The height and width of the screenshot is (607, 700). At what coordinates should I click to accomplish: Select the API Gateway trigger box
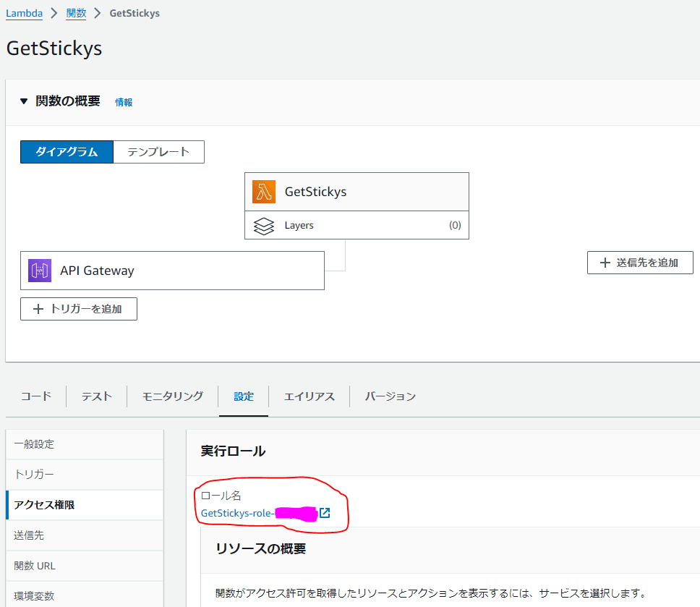tap(172, 271)
